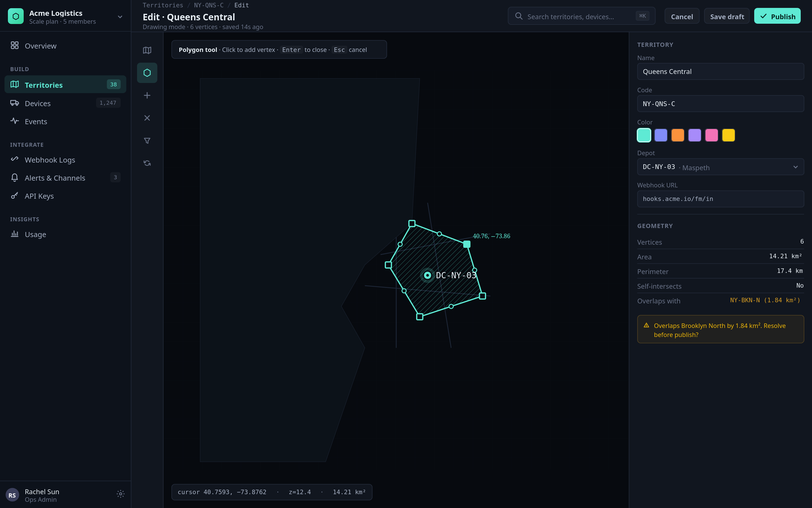This screenshot has height=508, width=812.
Task: Select the orange color swatch
Action: pyautogui.click(x=678, y=135)
